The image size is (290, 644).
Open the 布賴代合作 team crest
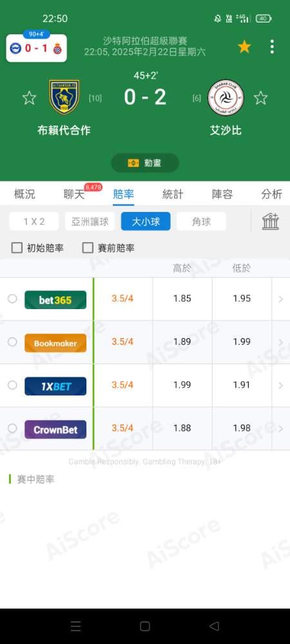[64, 97]
